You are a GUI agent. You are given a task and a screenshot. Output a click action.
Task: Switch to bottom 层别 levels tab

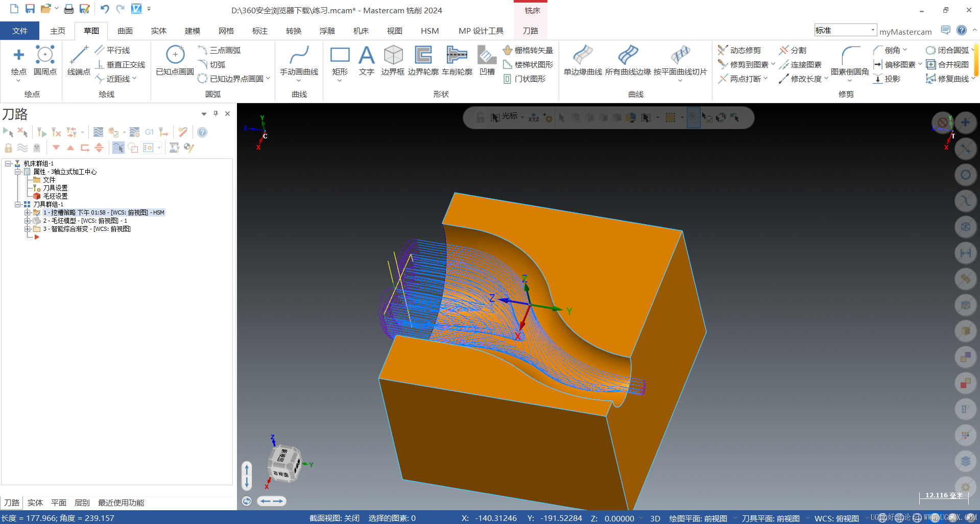82,503
